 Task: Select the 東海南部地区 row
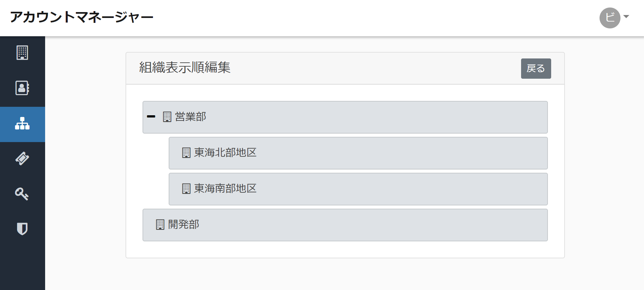tap(358, 189)
